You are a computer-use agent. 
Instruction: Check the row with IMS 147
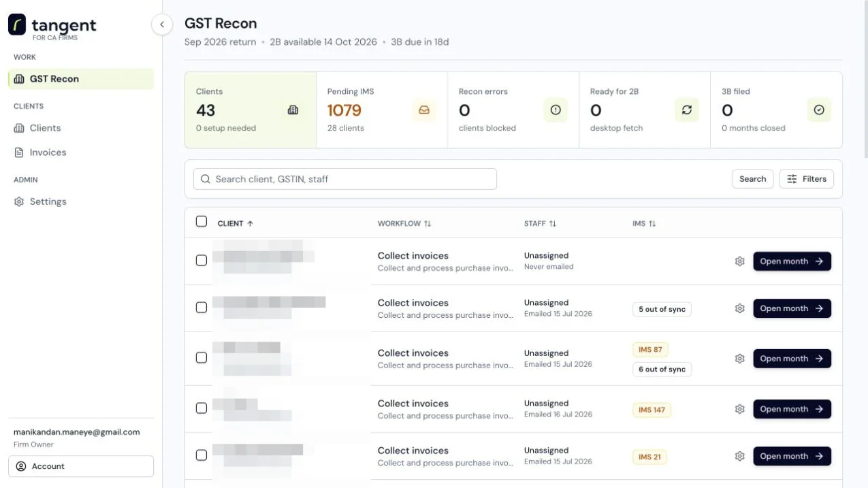[202, 408]
